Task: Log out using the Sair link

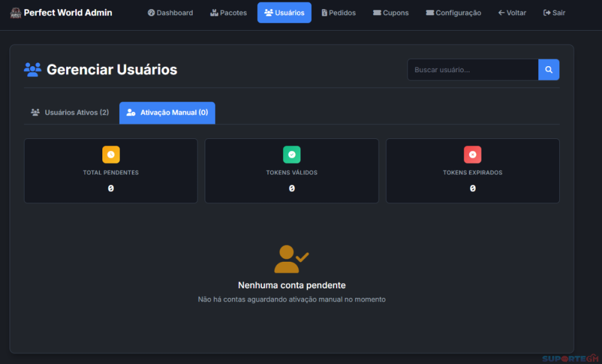Action: click(554, 13)
